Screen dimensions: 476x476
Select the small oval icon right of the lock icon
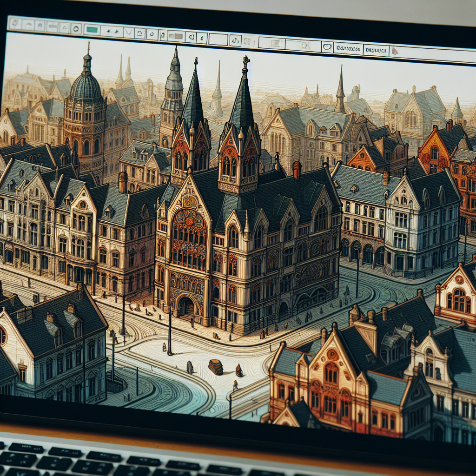point(152,34)
